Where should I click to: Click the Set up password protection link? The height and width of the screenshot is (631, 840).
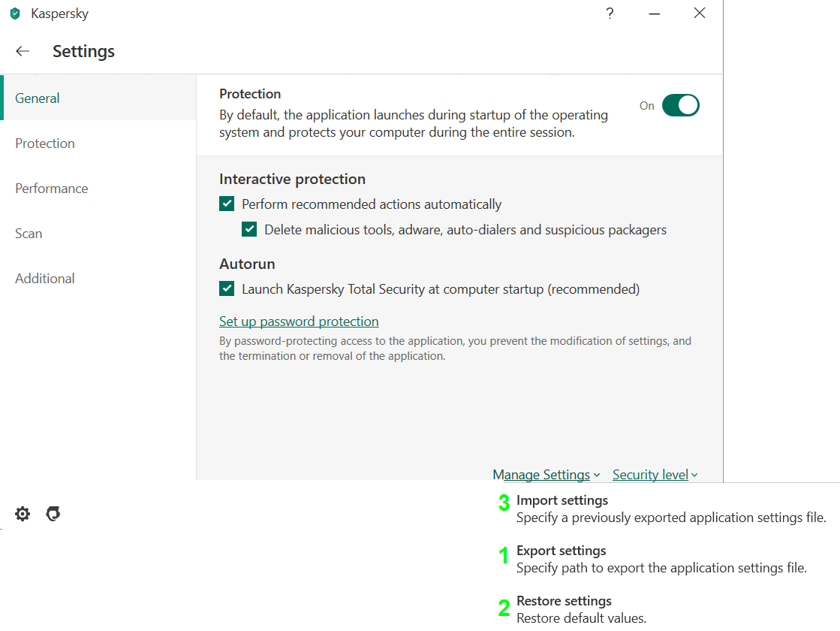point(299,322)
